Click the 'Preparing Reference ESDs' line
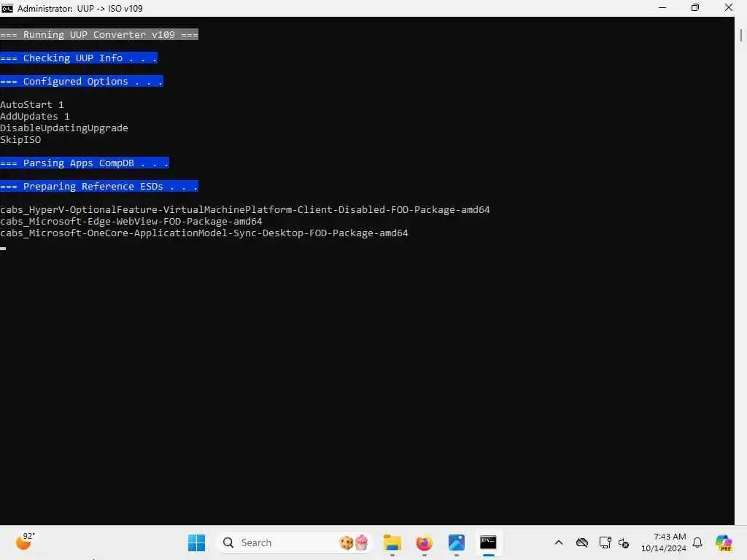Viewport: 747px width, 560px height. 99,186
